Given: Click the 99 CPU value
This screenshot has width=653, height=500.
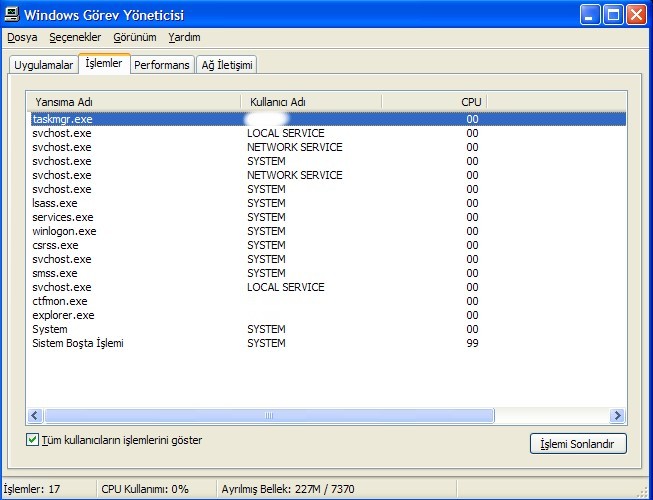Looking at the screenshot, I should click(472, 343).
